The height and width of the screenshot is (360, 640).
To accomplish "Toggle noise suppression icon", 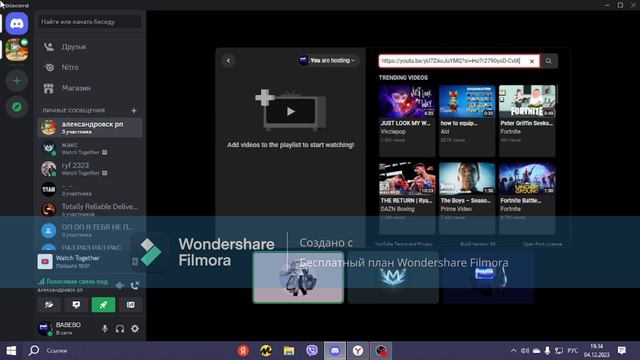I will coord(120,286).
